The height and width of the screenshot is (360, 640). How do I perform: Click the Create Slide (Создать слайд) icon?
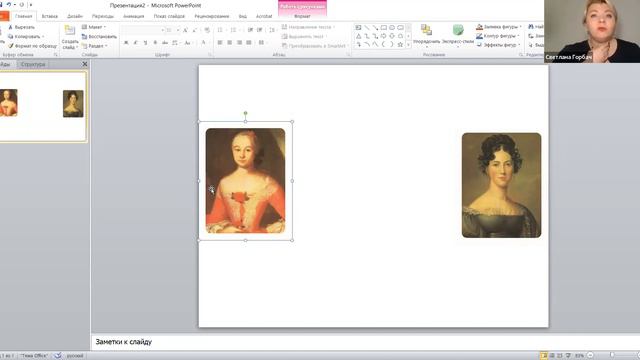(x=70, y=30)
